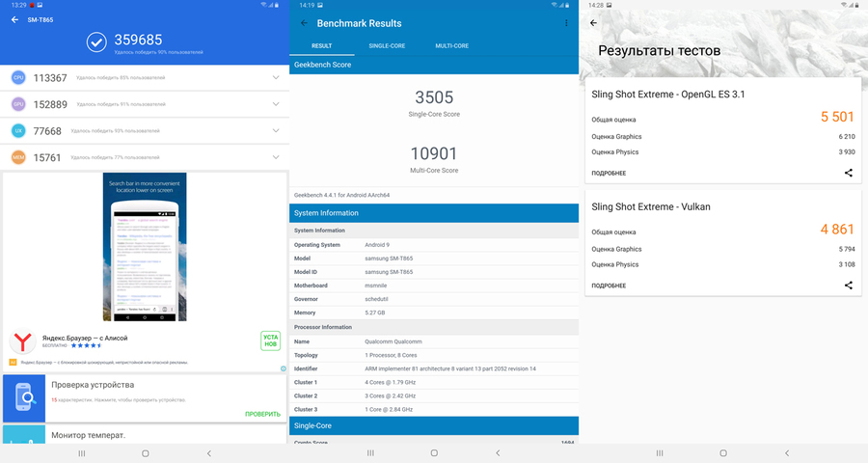Viewport: 868px width, 463px height.
Task: Go back from Результаты тестов screen
Action: pyautogui.click(x=593, y=23)
